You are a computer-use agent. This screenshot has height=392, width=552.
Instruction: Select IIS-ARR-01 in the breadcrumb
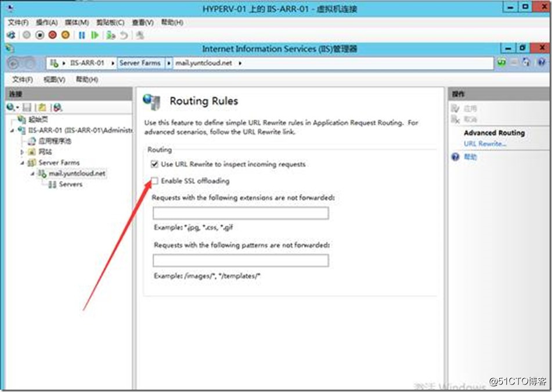(x=87, y=63)
